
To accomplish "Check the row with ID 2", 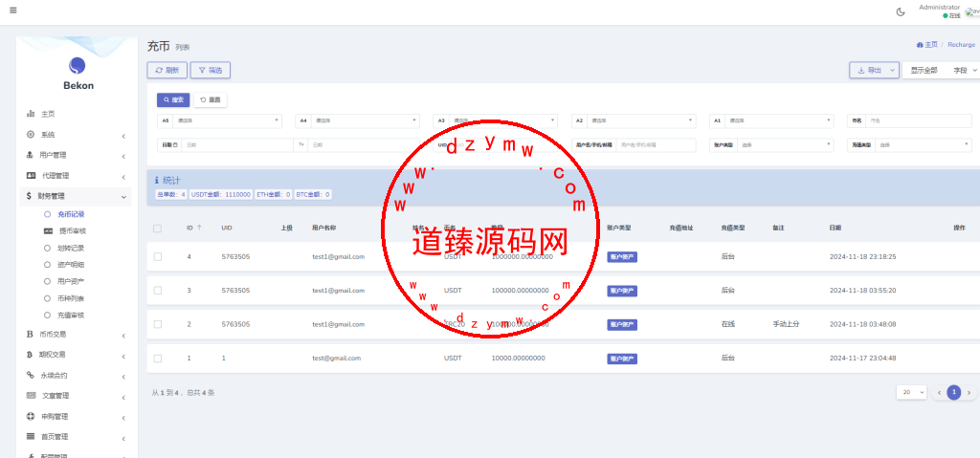I will click(x=158, y=324).
